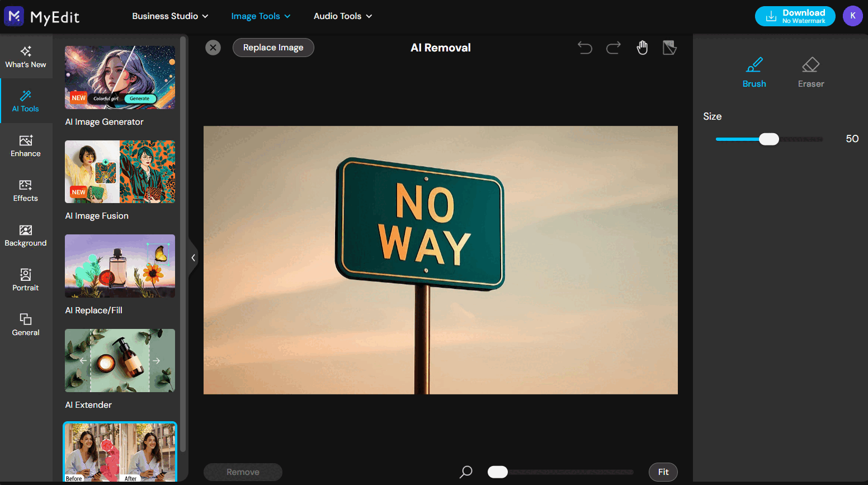Open the Business Studio dropdown

(170, 16)
